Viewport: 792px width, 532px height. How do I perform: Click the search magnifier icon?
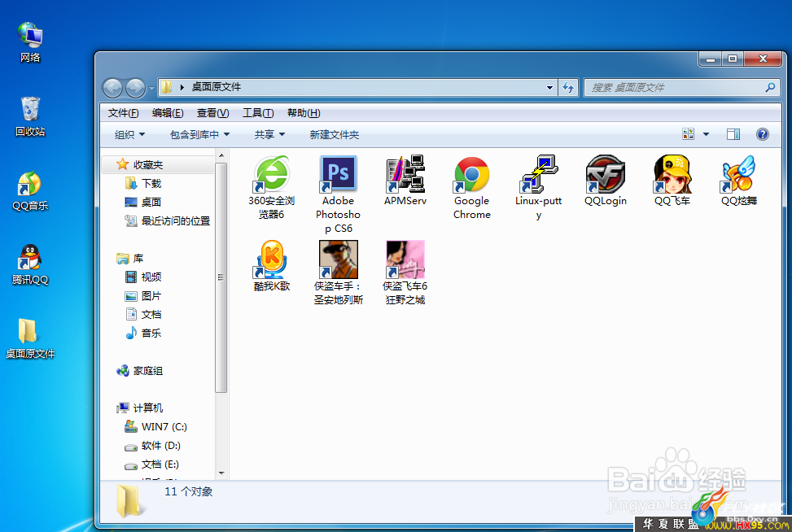click(770, 87)
